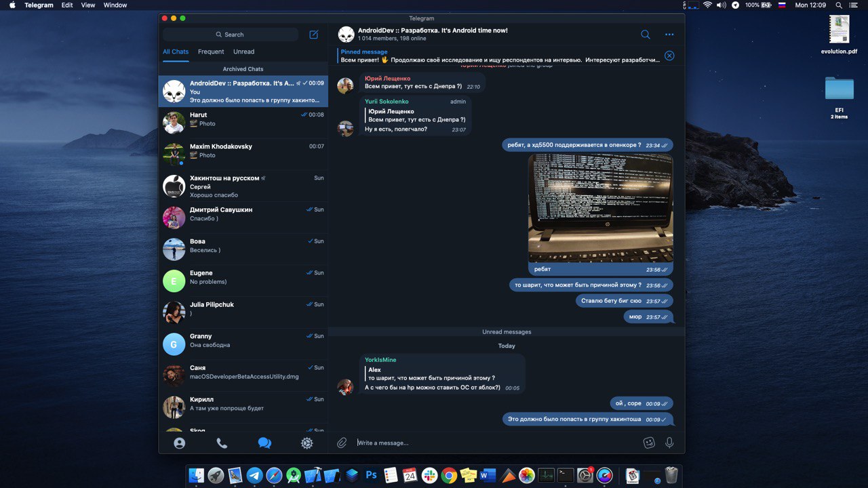Open the emoji picker in message box

pyautogui.click(x=649, y=443)
